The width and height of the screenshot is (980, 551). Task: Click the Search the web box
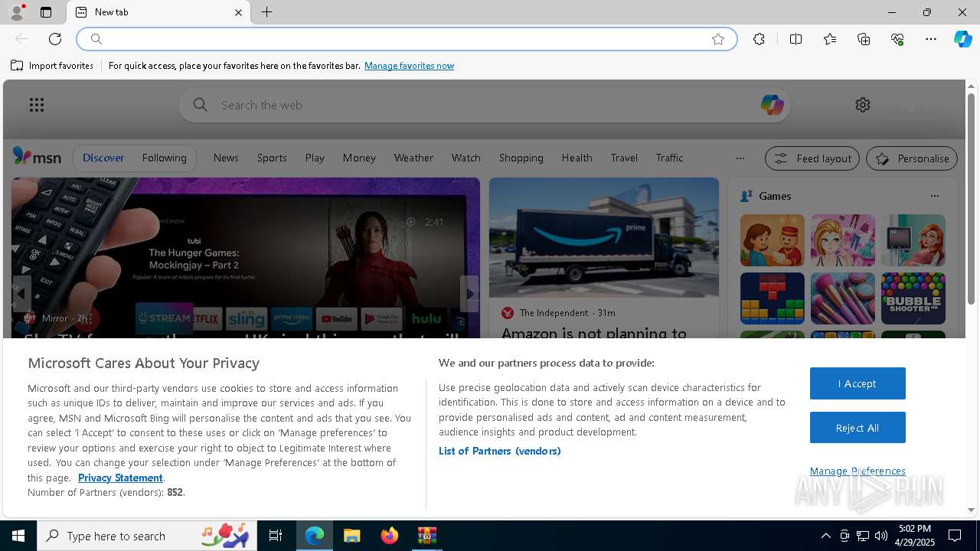[x=484, y=105]
